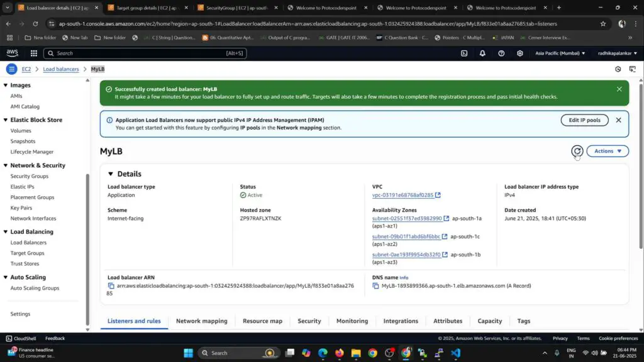Switch to Resource map tab

tap(262, 321)
